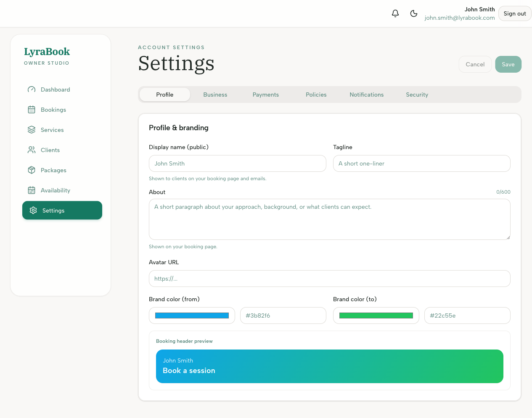Switch to the Business tab
Image resolution: width=532 pixels, height=418 pixels.
215,95
